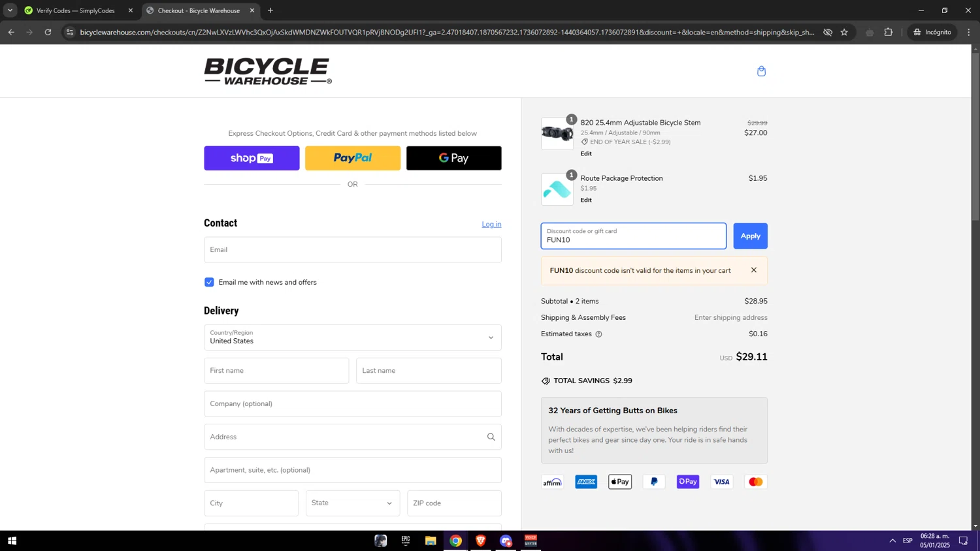Click the Bicycle Warehouse logo
980x551 pixels.
268,71
